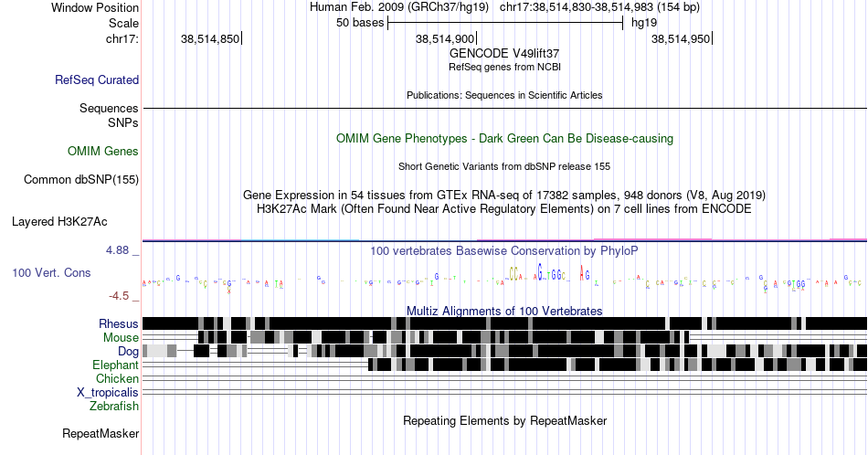Click the SNPs track label
Image resolution: width=868 pixels, height=455 pixels.
pyautogui.click(x=123, y=122)
